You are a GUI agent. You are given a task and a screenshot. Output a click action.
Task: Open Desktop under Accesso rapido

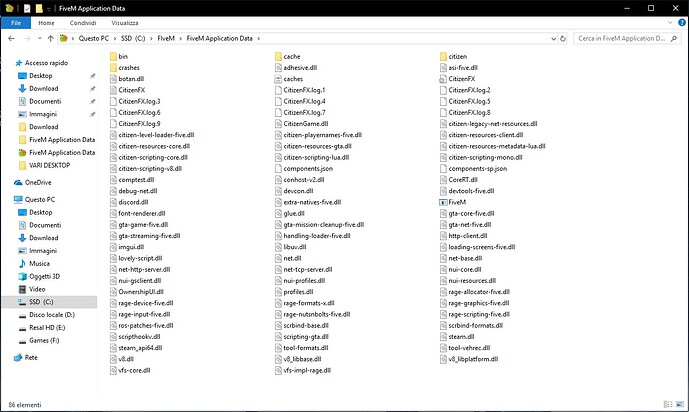40,76
